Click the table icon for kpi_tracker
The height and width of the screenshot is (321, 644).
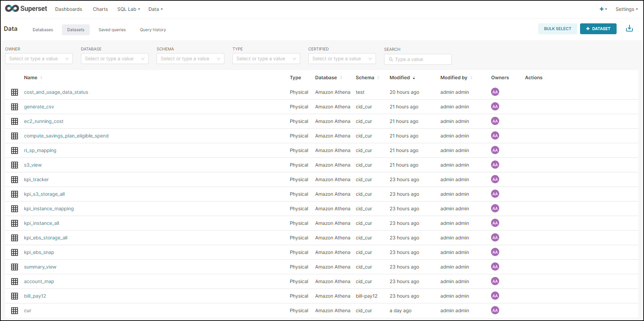(15, 179)
